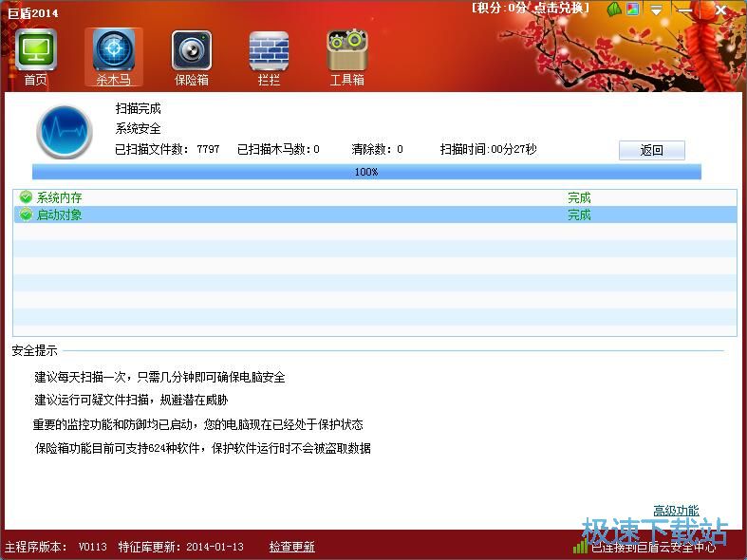Click the colorful skin icon in title bar

pos(633,9)
